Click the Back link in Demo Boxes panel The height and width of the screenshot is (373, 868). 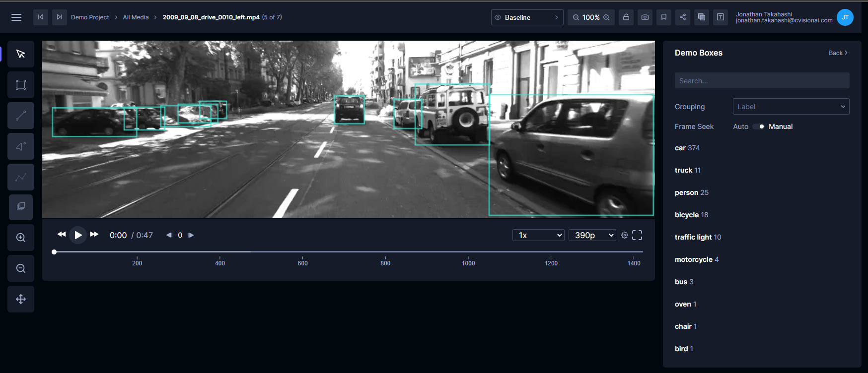tap(838, 53)
